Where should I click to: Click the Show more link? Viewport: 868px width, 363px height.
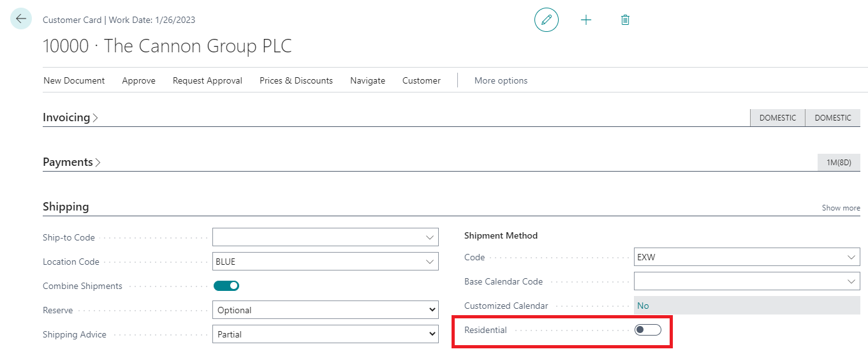(x=841, y=208)
